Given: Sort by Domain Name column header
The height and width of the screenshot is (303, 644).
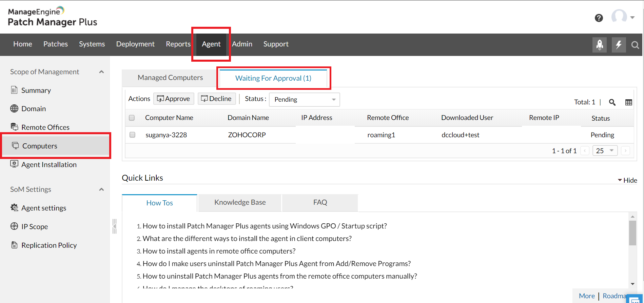Looking at the screenshot, I should click(x=248, y=118).
